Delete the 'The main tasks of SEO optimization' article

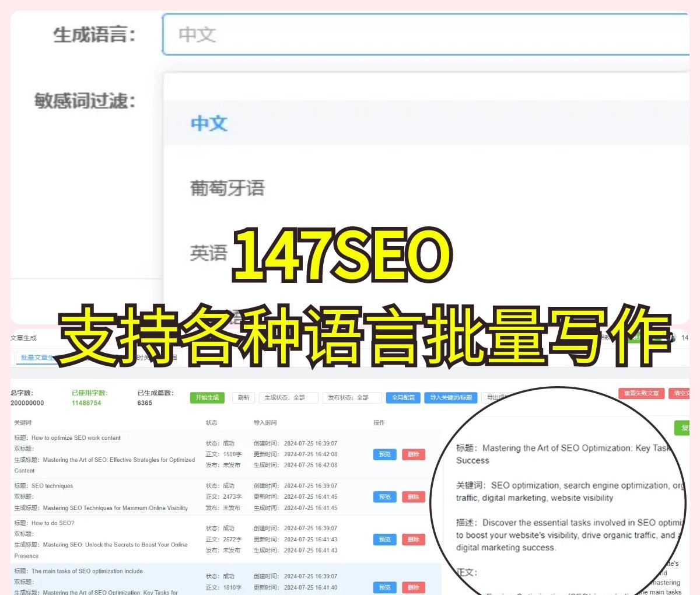[412, 587]
